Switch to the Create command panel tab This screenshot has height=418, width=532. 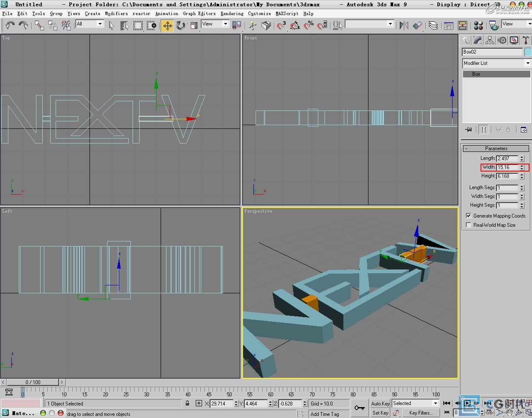pos(466,41)
